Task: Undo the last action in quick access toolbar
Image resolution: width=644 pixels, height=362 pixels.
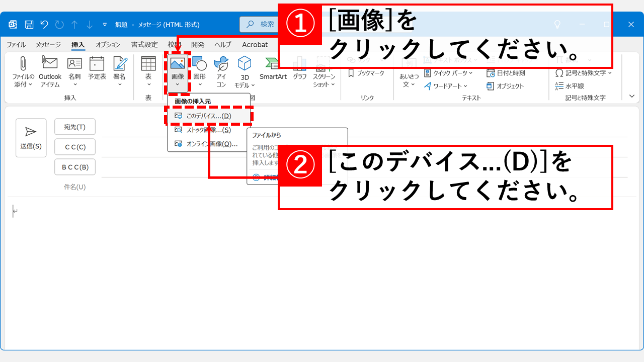Action: click(x=44, y=25)
